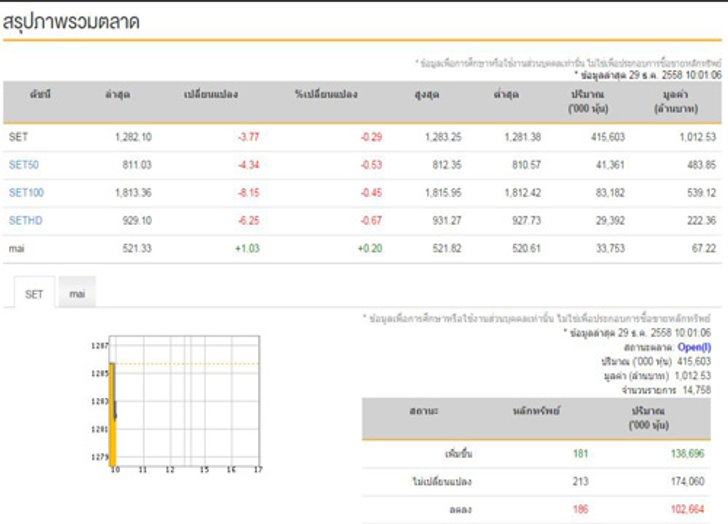
Task: Select mai volume 33,753
Action: click(610, 248)
